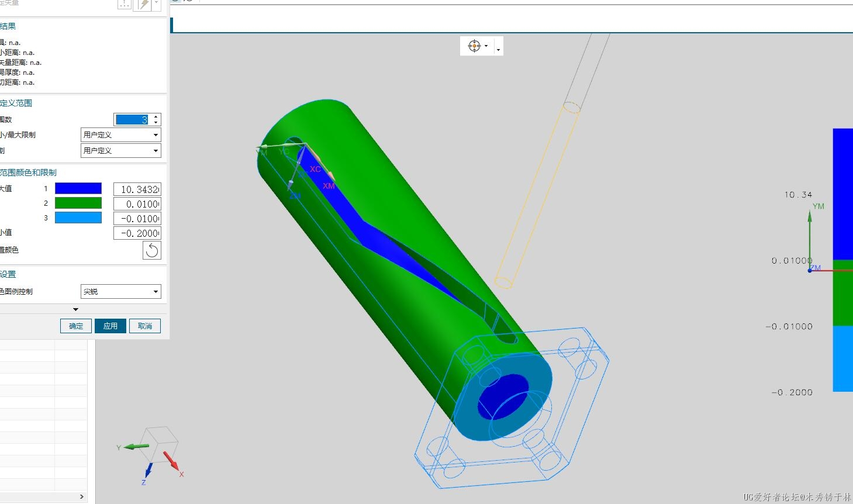The image size is (853, 504).
Task: Select the dark blue bore on cylinder end
Action: point(503,396)
